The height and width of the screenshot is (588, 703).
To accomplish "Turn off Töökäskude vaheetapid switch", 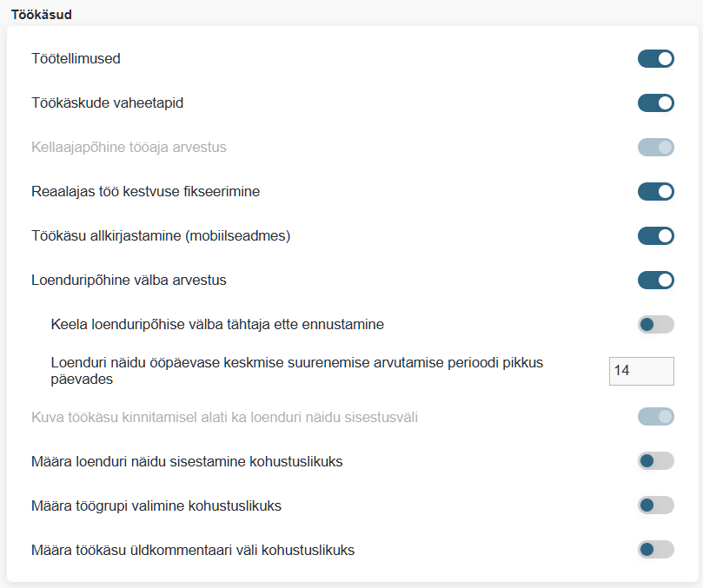I will pos(655,103).
